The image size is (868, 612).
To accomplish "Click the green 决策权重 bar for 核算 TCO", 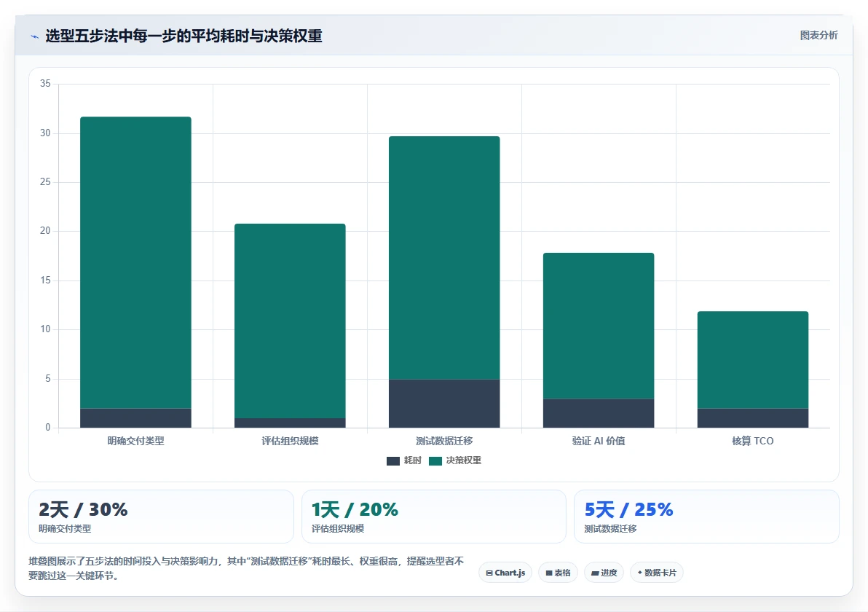I will 753,360.
